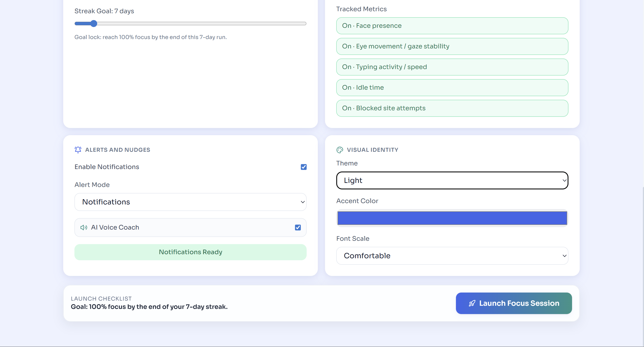Viewport: 644px width, 347px height.
Task: Open the Alert Mode dropdown
Action: click(x=190, y=202)
